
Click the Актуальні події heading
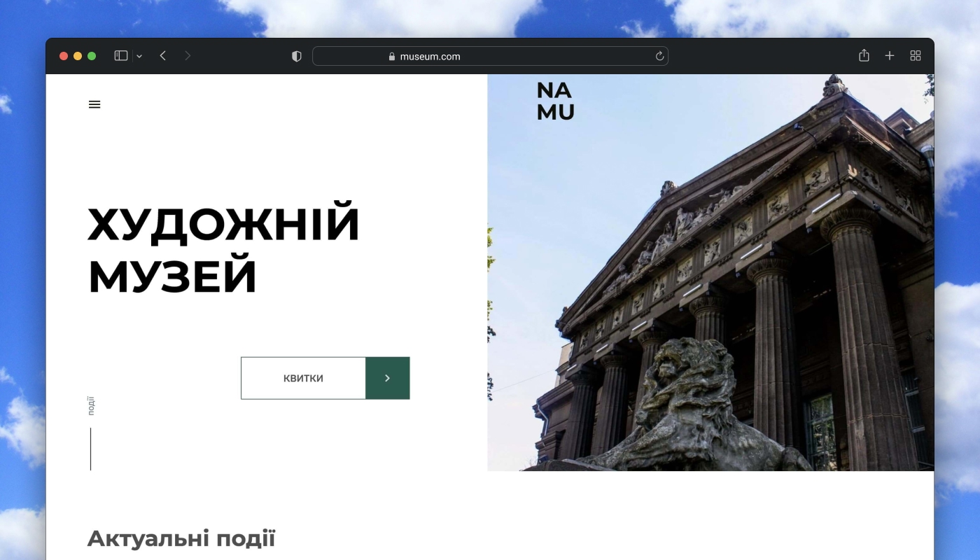[x=182, y=538]
